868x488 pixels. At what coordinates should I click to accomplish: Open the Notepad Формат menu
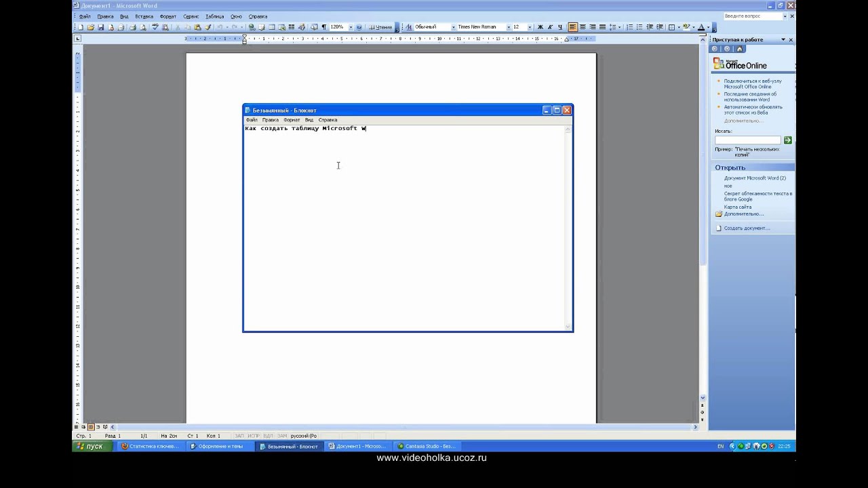(x=292, y=120)
